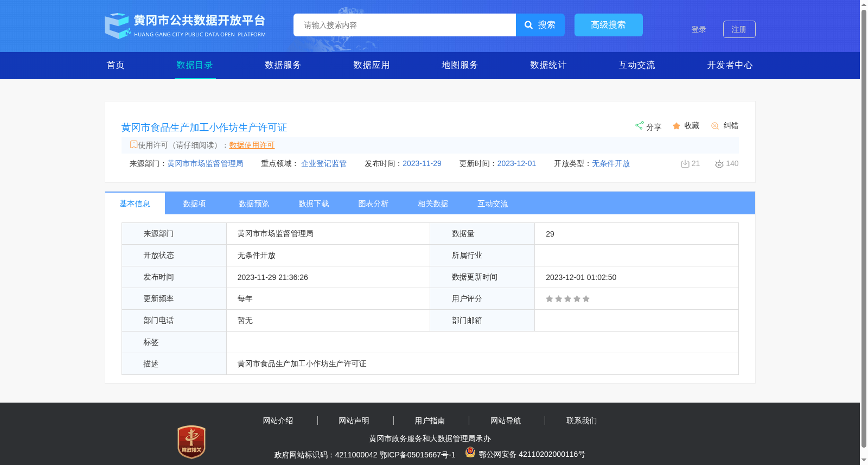
Task: Click 鄂ICP备05015667号-1 record link
Action: click(x=417, y=455)
